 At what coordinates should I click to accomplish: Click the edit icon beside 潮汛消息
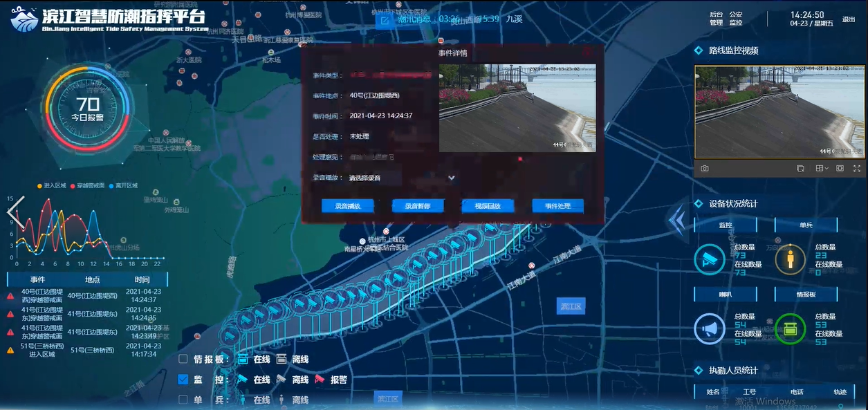(385, 19)
